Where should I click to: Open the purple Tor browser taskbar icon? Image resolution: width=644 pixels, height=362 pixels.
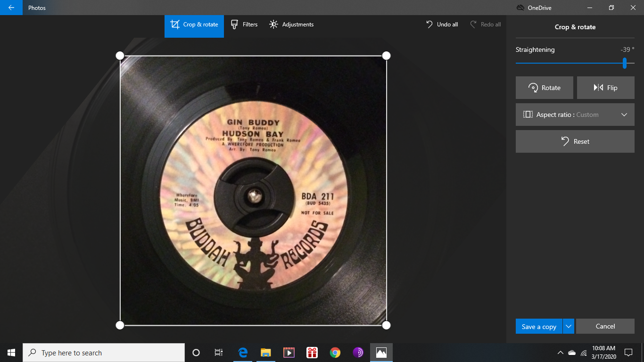pos(358,353)
